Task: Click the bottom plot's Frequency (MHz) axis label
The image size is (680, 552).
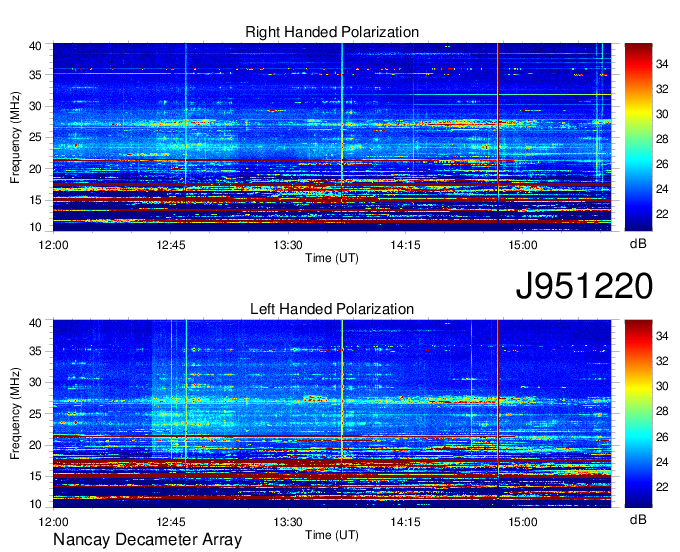Action: tap(15, 414)
